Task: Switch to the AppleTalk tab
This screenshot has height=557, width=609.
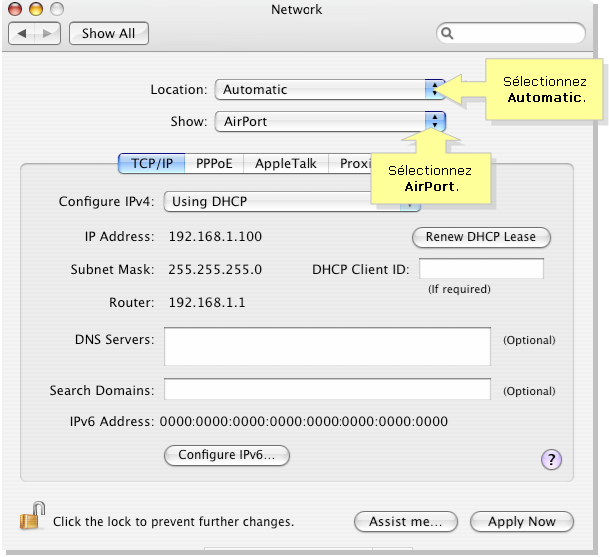Action: (x=288, y=164)
